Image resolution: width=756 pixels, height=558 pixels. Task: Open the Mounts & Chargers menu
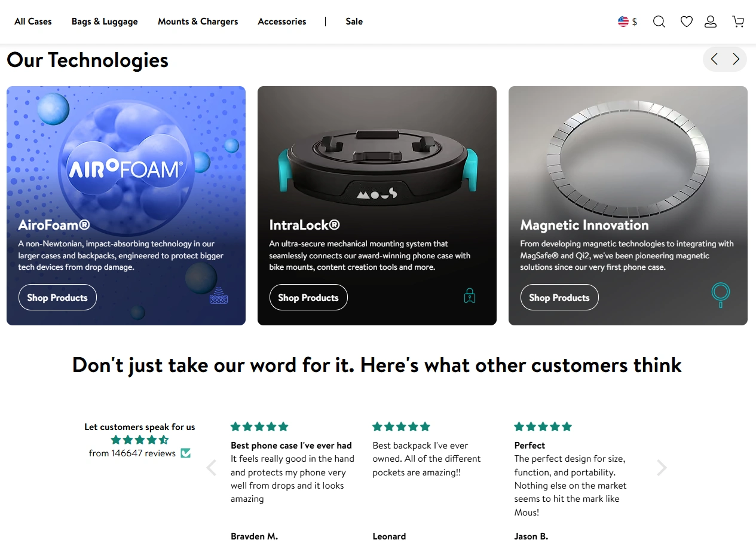click(x=198, y=22)
